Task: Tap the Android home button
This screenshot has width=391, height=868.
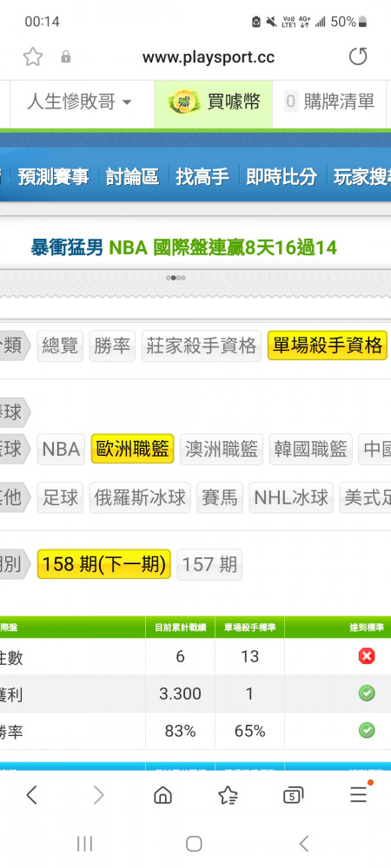Action: [x=194, y=844]
